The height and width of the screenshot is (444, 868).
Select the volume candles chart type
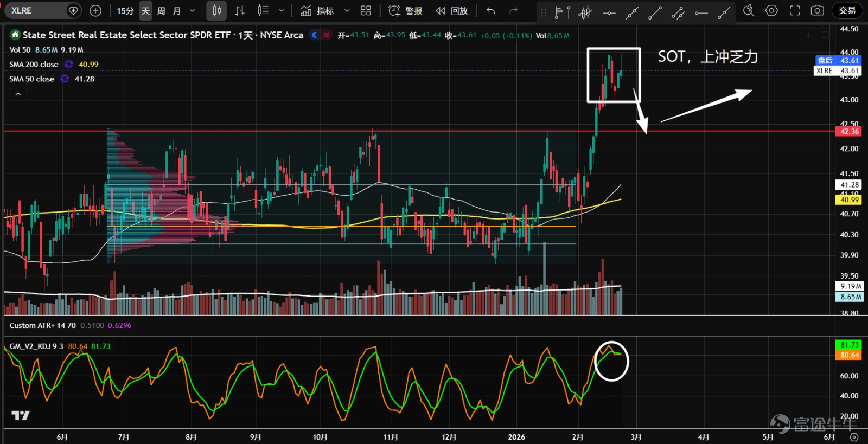263,10
